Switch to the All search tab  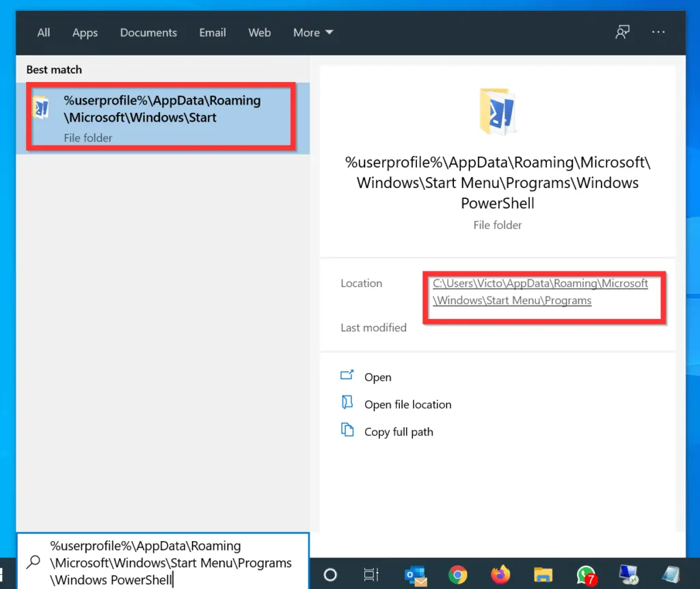(x=44, y=33)
